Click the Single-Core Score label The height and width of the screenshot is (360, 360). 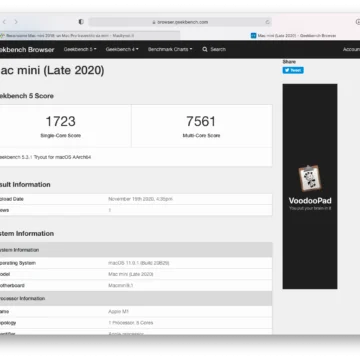click(x=61, y=136)
